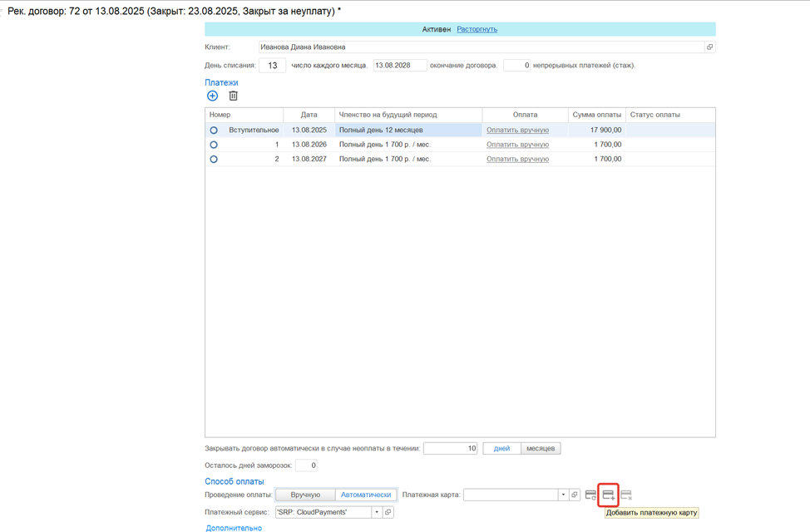Click the Оплата column header
This screenshot has width=810, height=532.
pos(525,115)
